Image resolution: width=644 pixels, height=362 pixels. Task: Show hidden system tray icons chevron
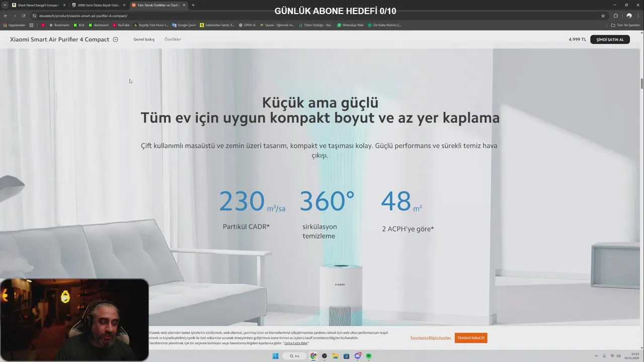pyautogui.click(x=596, y=356)
